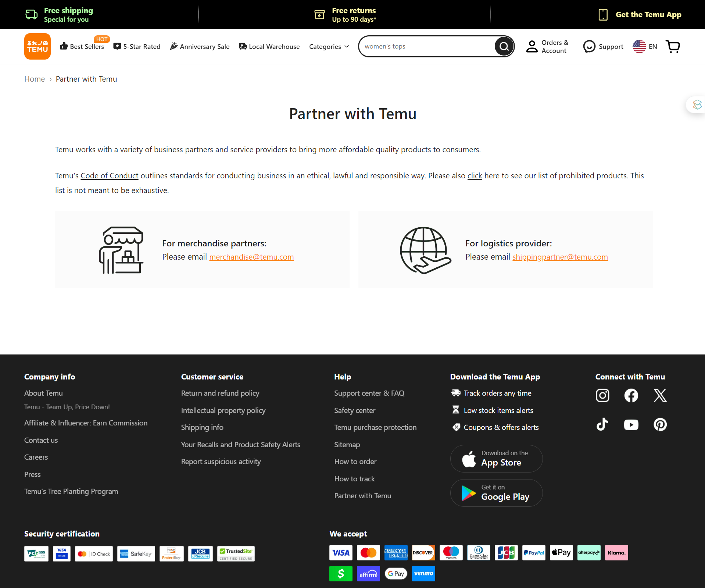Click Download on the App Store
The image size is (705, 588).
(496, 459)
